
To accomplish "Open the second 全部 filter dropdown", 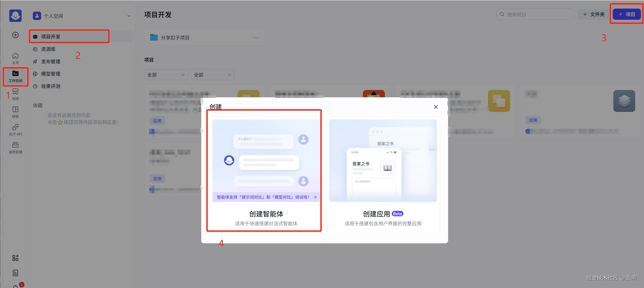I will point(213,75).
